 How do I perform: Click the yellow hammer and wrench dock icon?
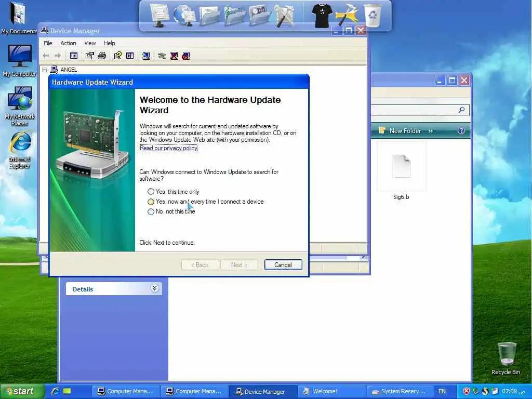(347, 15)
